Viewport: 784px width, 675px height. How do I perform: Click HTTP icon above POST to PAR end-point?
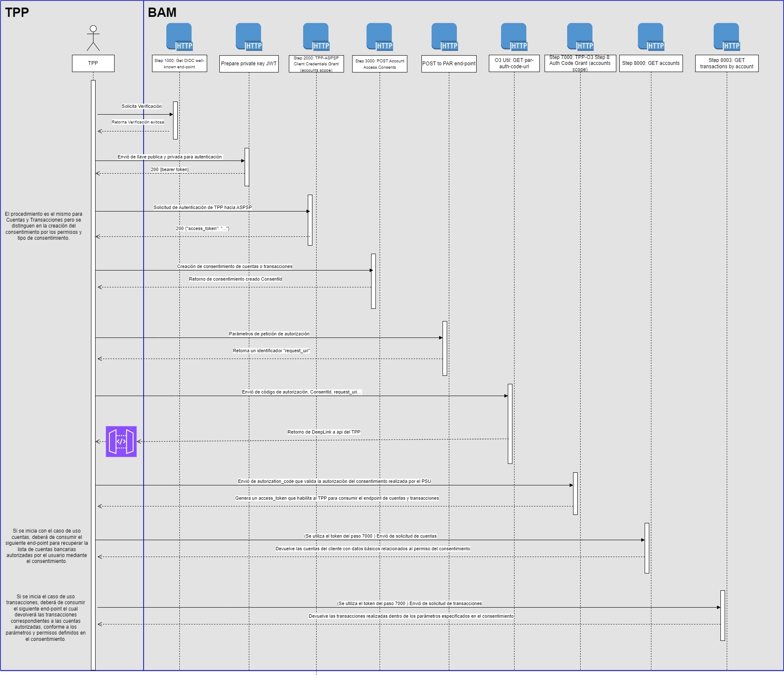coord(445,37)
